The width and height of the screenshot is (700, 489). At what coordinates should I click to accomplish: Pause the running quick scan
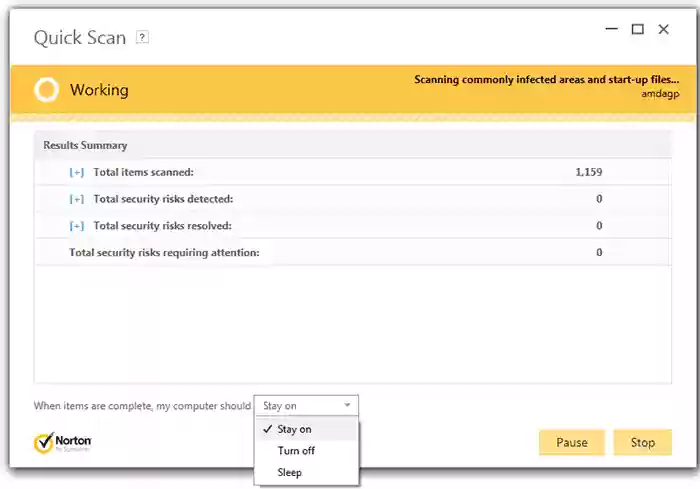click(572, 443)
